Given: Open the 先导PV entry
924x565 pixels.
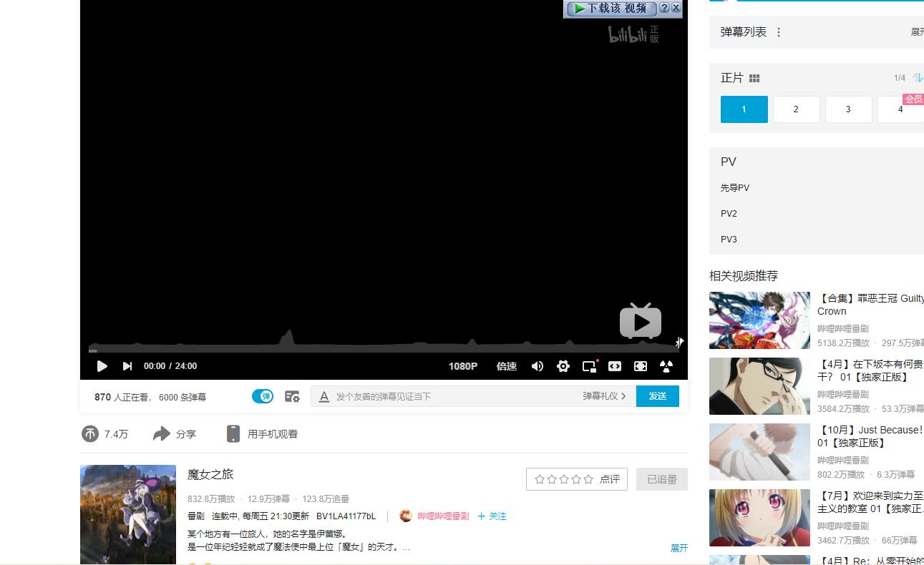Looking at the screenshot, I should click(x=735, y=188).
